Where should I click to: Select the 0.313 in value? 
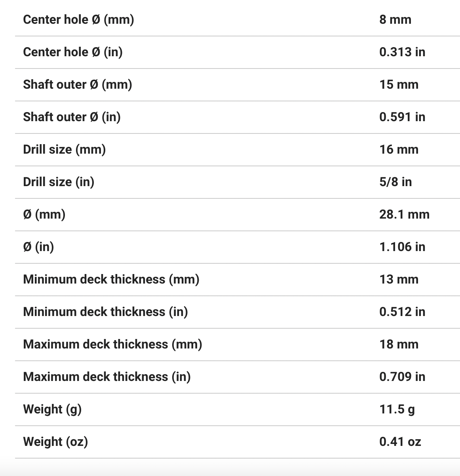[402, 52]
